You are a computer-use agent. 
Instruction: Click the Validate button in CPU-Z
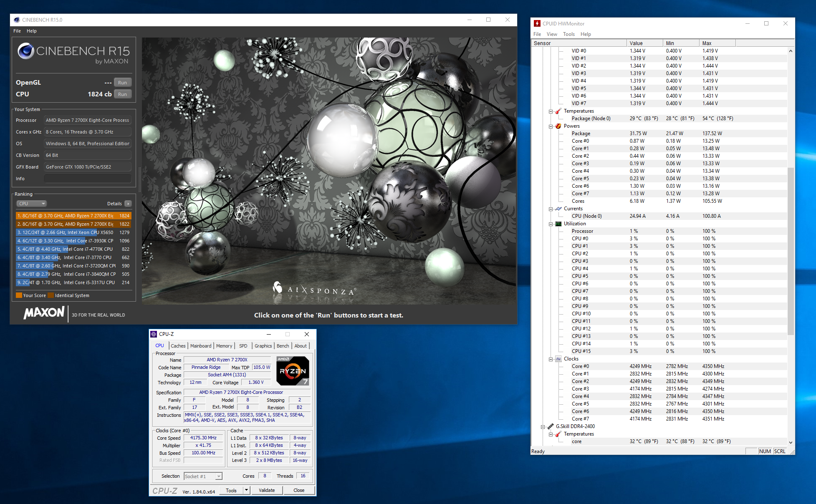click(x=267, y=490)
